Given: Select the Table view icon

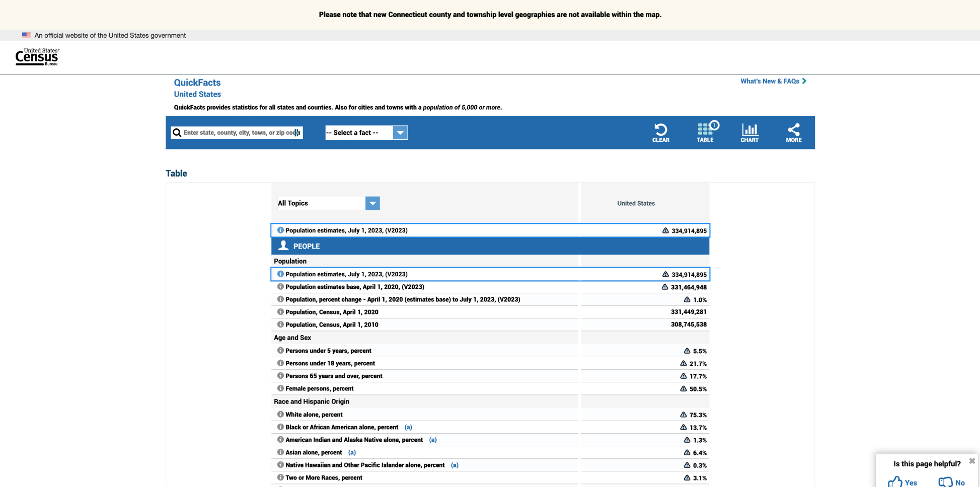Looking at the screenshot, I should tap(706, 132).
